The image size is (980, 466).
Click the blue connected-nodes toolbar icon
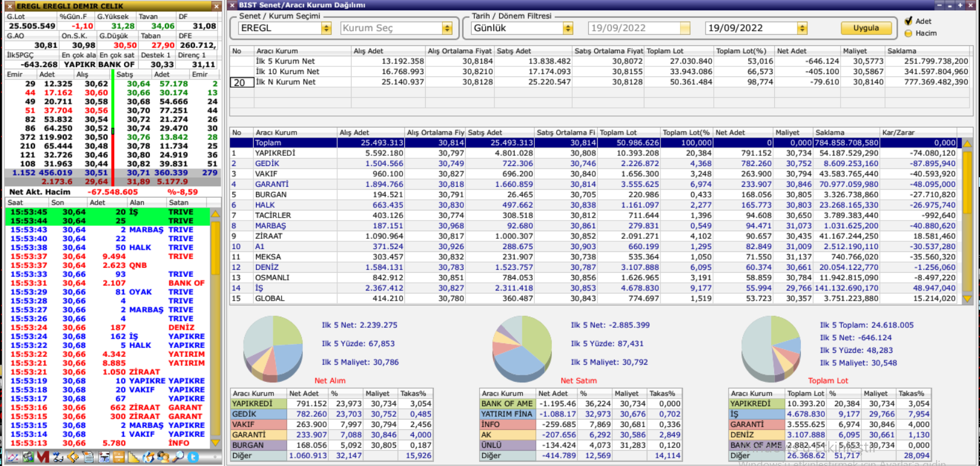(x=58, y=457)
